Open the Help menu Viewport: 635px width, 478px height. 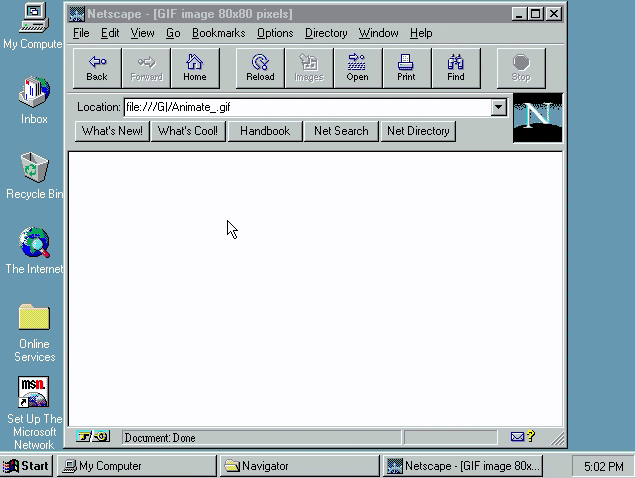pyautogui.click(x=421, y=33)
